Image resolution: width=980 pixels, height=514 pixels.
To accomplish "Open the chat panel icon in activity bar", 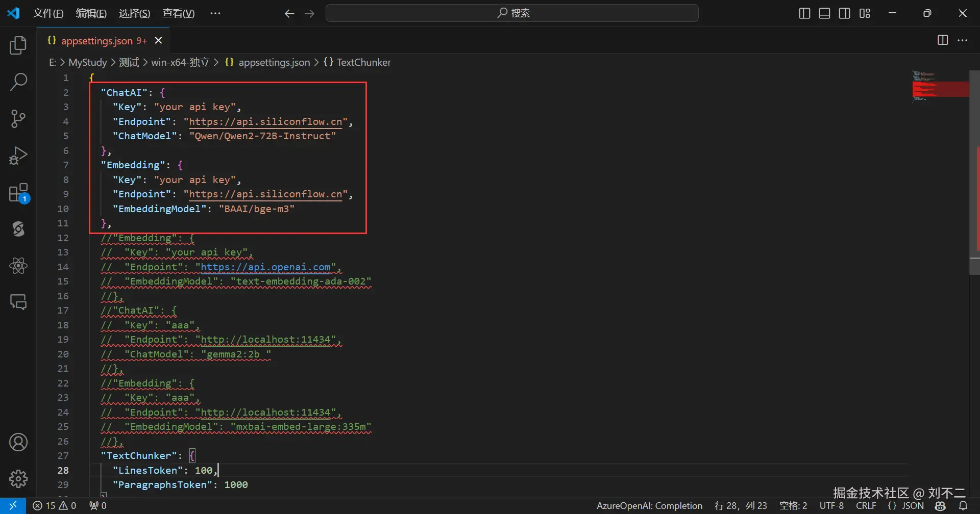I will (x=18, y=302).
